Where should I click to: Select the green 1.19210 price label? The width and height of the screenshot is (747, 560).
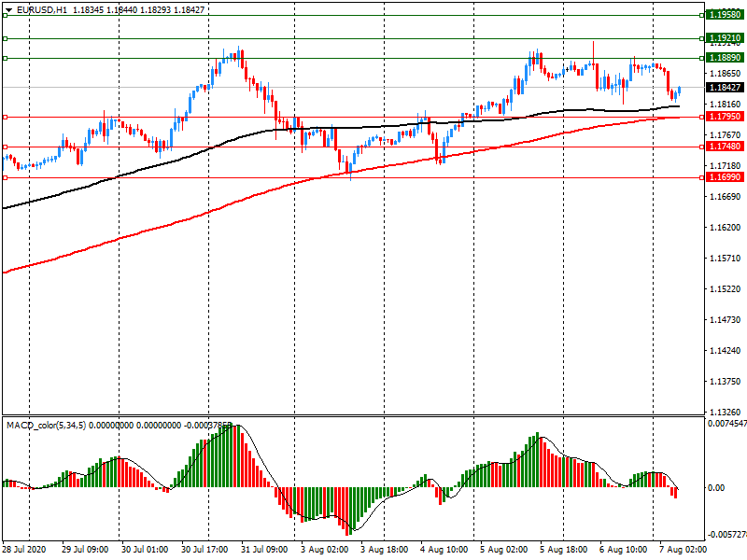click(725, 38)
